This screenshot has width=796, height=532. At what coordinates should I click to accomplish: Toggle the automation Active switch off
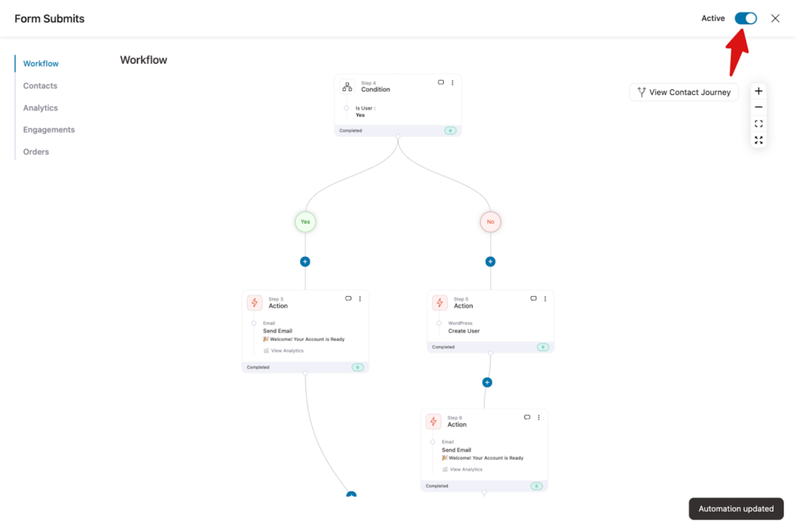pos(745,18)
